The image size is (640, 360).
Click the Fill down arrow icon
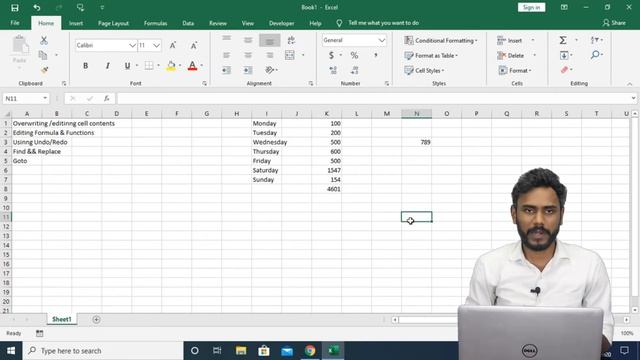click(564, 55)
